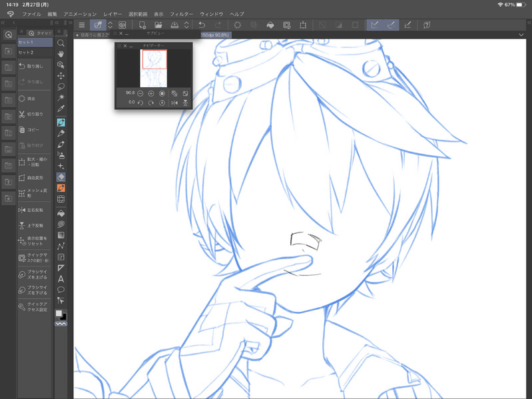Image resolution: width=532 pixels, height=399 pixels.
Task: Expand stepper arrows beside Save icon
Action: (186, 25)
